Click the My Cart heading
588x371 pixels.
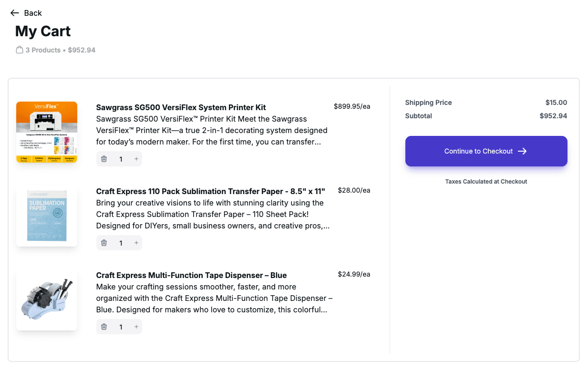coord(43,31)
